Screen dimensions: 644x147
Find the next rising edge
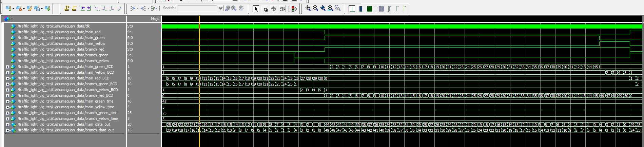tap(119, 8)
